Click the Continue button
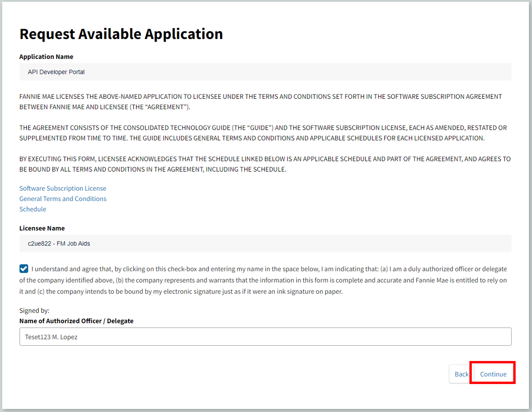The image size is (532, 412). point(493,374)
